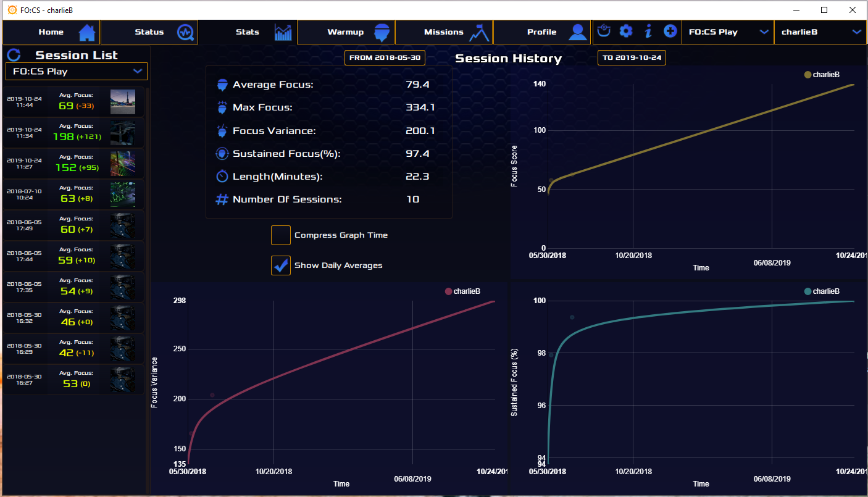868x497 pixels.
Task: Click the Session List scrollbar
Action: [x=148, y=290]
